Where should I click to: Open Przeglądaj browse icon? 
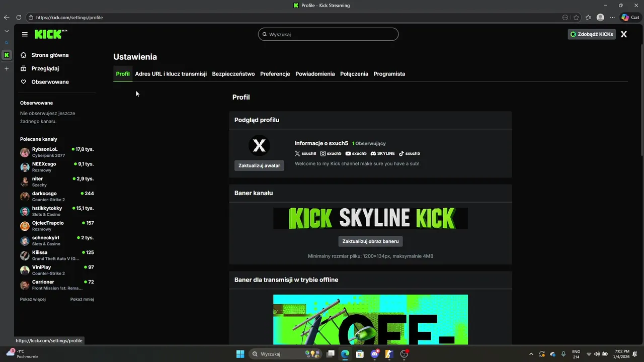click(x=24, y=68)
